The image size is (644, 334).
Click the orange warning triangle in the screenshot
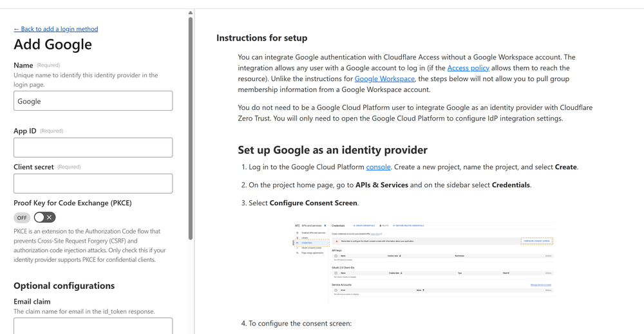point(336,241)
